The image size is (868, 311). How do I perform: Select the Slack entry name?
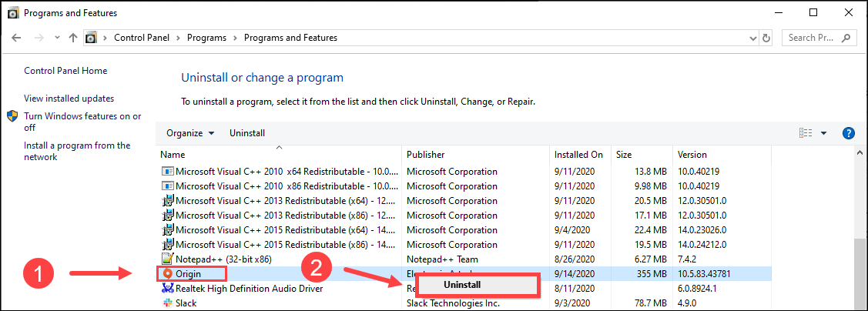[x=186, y=303]
